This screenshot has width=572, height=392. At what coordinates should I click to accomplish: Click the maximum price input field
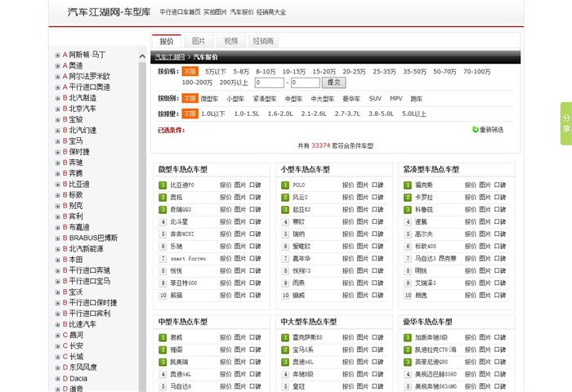(306, 82)
